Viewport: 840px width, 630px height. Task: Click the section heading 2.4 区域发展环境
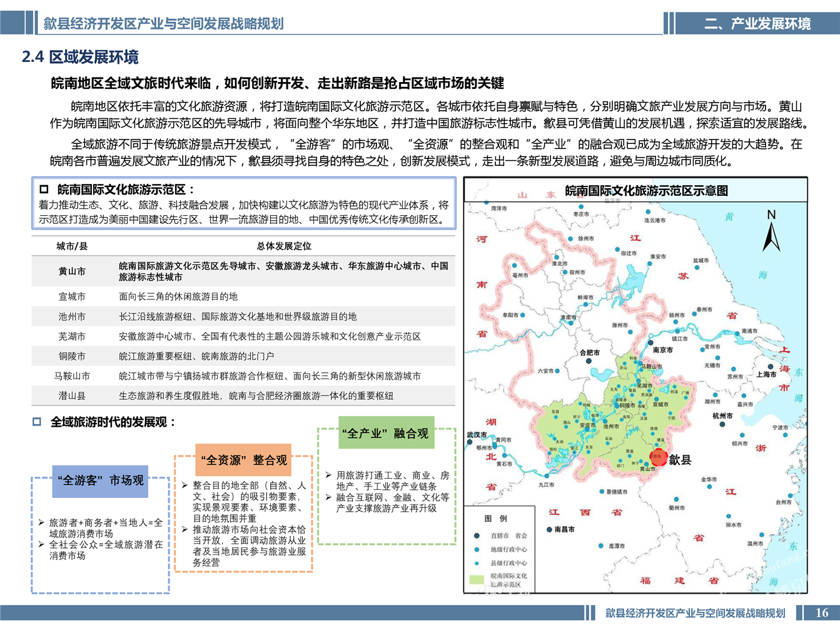click(x=80, y=57)
